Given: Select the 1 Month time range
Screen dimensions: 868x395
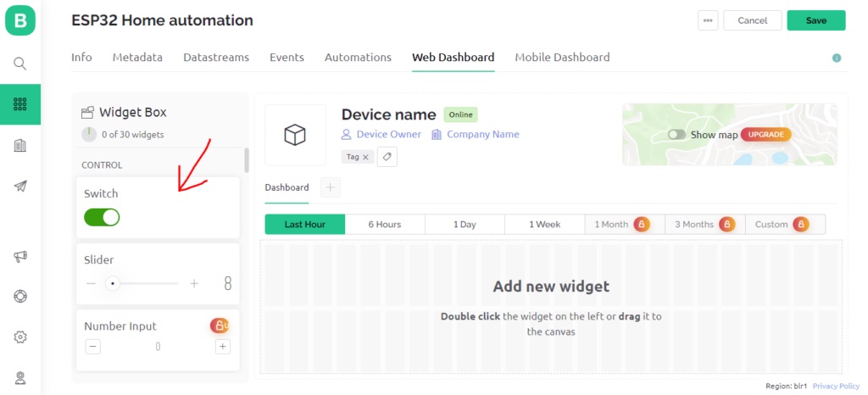Looking at the screenshot, I should click(625, 224).
